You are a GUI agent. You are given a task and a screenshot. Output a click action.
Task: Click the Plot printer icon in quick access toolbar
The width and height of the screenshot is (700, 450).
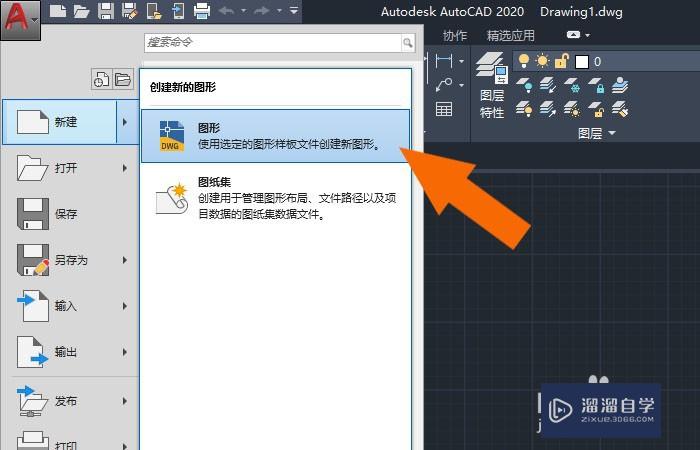click(x=202, y=11)
